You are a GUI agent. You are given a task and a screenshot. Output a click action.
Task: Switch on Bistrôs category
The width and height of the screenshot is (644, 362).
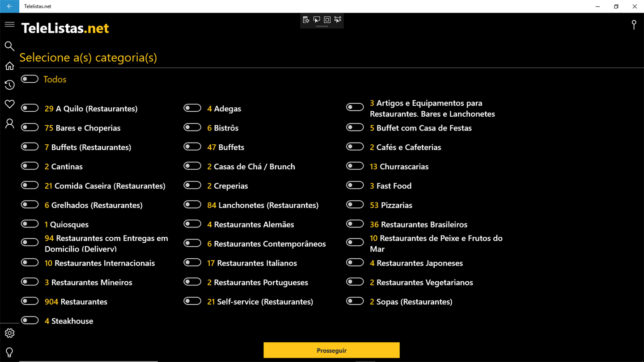pos(192,127)
